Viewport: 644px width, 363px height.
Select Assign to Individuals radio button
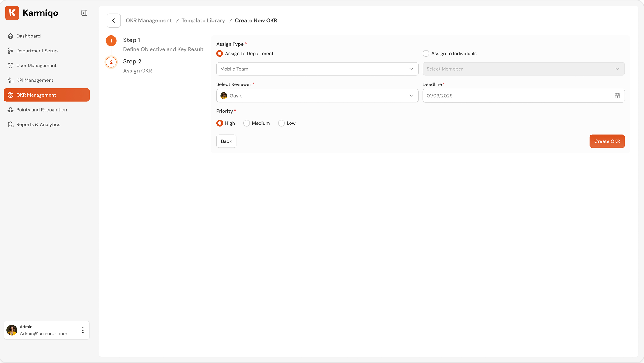click(x=426, y=53)
